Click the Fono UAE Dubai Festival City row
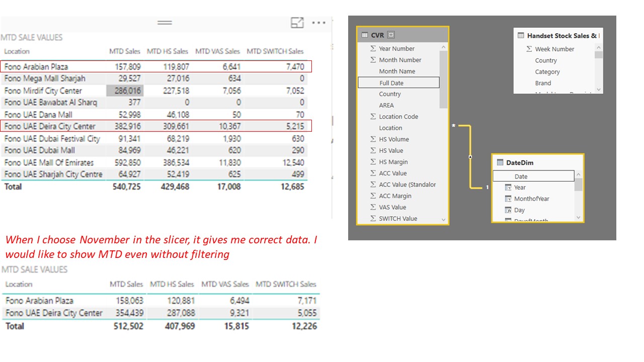Screen dimensions: 644x362 (154, 138)
